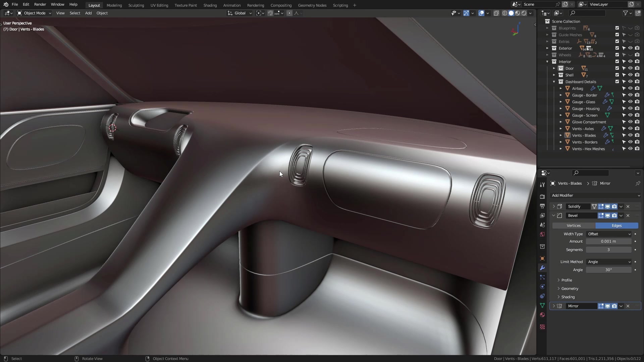Expand the Solidify modifier panel
Viewport: 644px width, 362px height.
554,206
